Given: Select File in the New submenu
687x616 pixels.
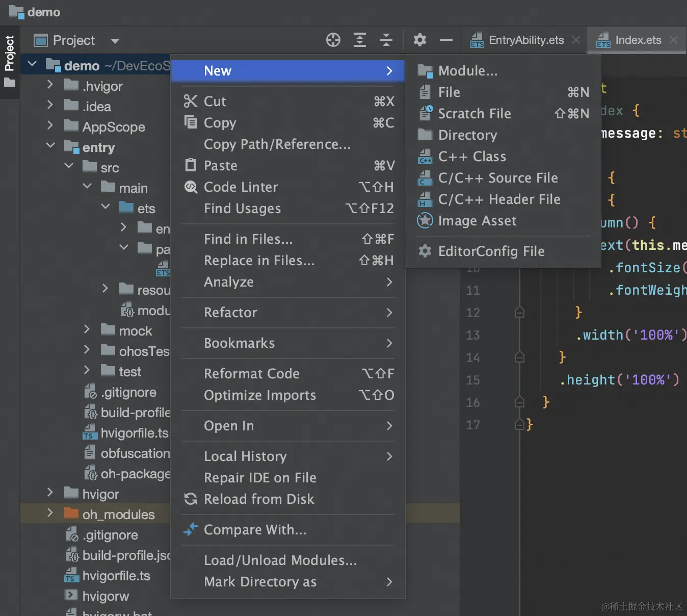Looking at the screenshot, I should [504, 92].
